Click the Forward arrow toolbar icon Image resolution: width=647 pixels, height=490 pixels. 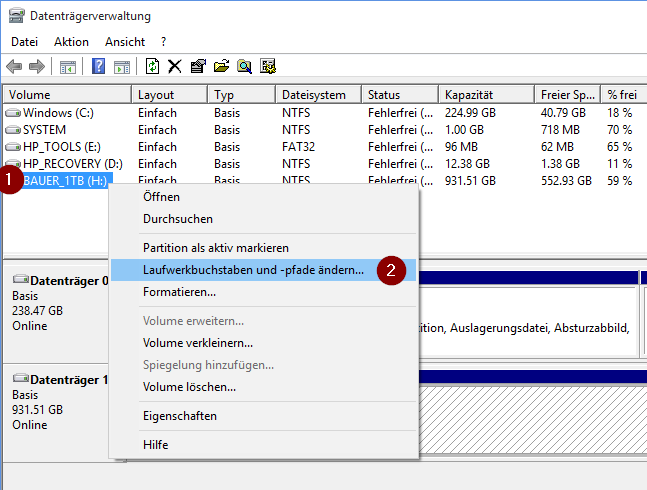37,66
